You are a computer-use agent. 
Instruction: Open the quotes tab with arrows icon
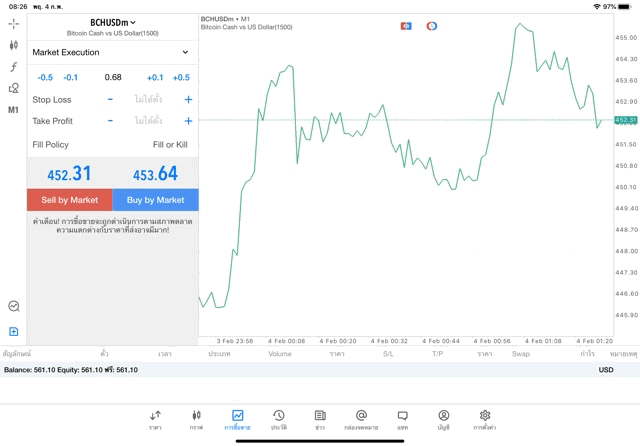point(155,420)
